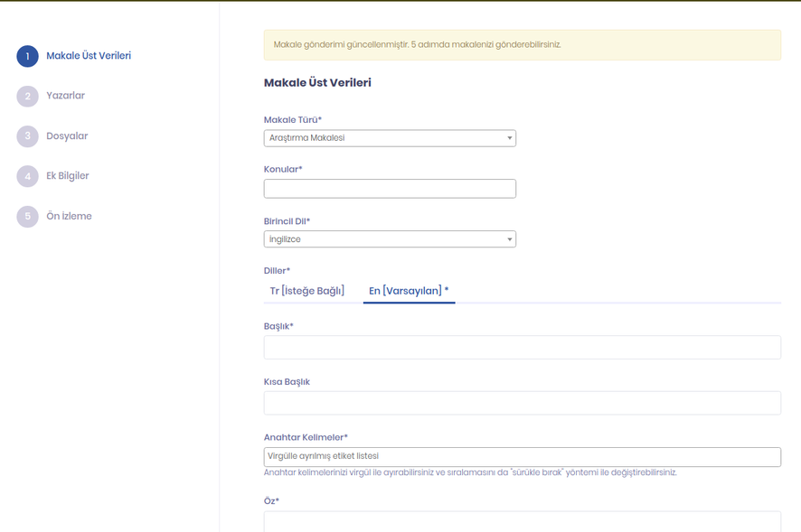
Task: Open the Makale Üst Verileri step label
Action: click(89, 56)
